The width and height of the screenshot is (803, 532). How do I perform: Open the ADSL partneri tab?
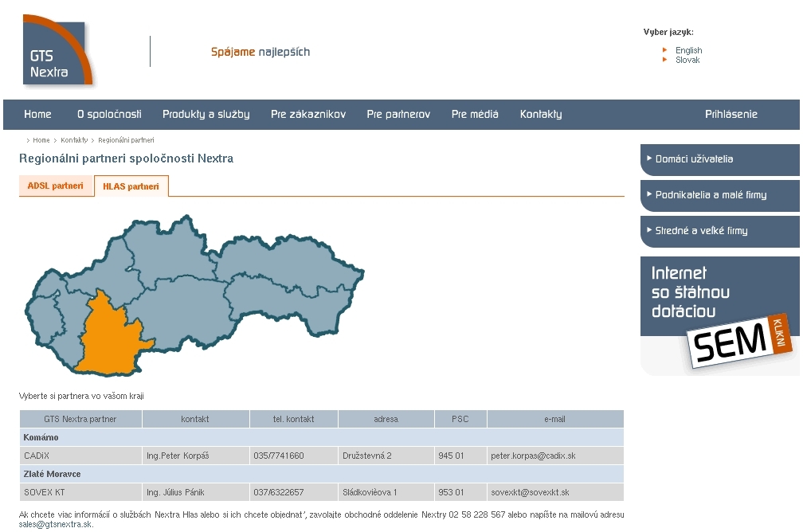coord(56,186)
